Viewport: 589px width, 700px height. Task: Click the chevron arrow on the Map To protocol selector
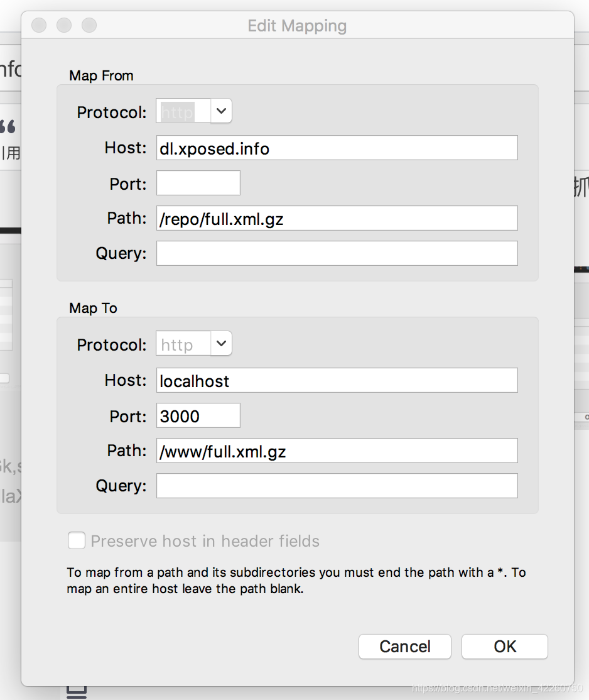(220, 343)
